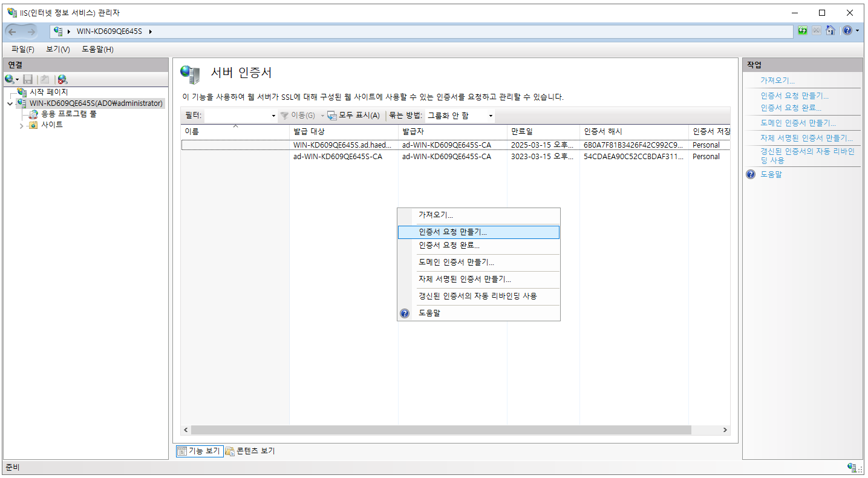This screenshot has width=868, height=478.
Task: Click 모두 표시(A) button
Action: click(x=354, y=116)
